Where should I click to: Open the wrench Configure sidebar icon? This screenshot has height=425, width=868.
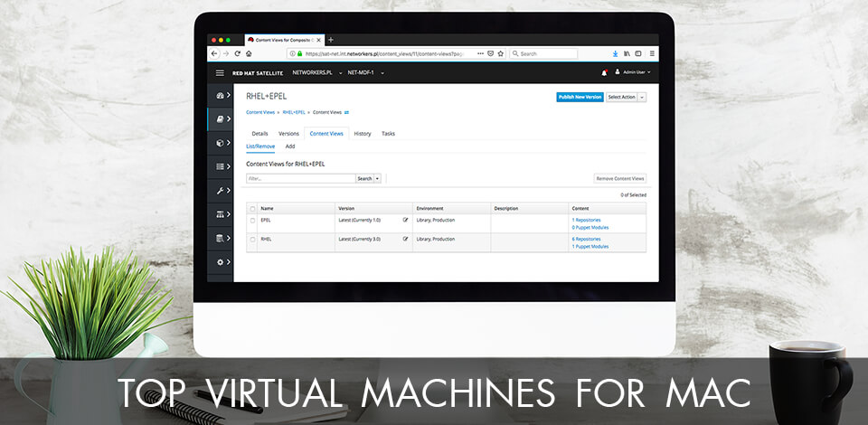point(220,191)
